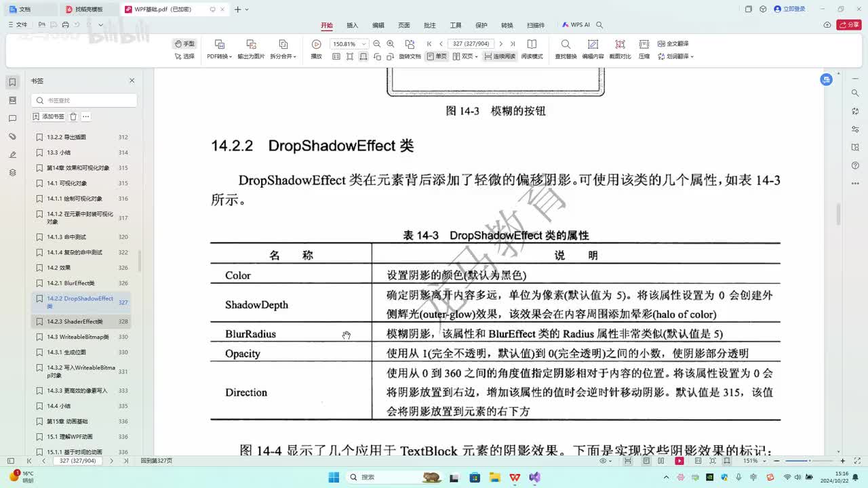Start slideshow with the 播放 icon
Viewport: 868px width, 488px height.
pos(316,44)
